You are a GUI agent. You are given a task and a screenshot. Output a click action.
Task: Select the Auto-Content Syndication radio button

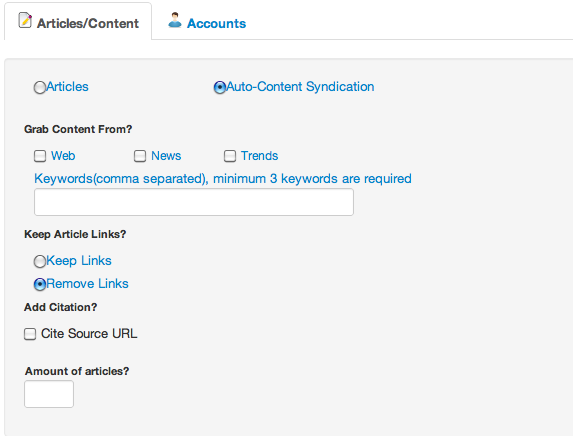click(220, 87)
